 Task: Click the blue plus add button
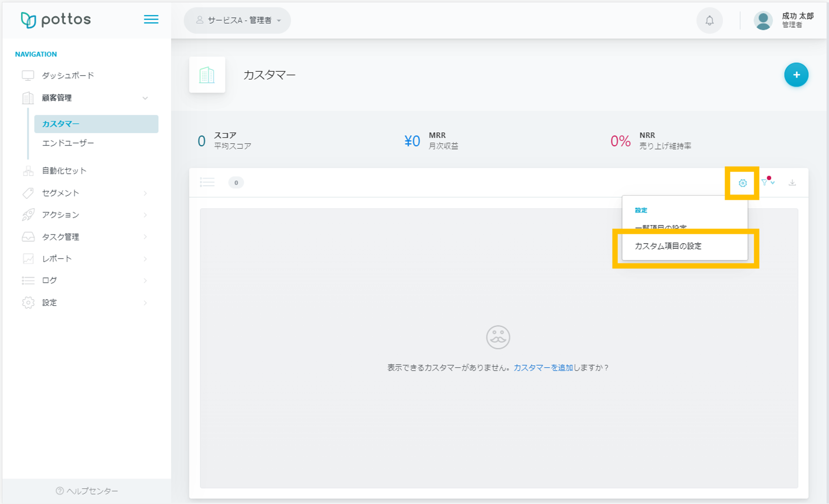tap(796, 75)
